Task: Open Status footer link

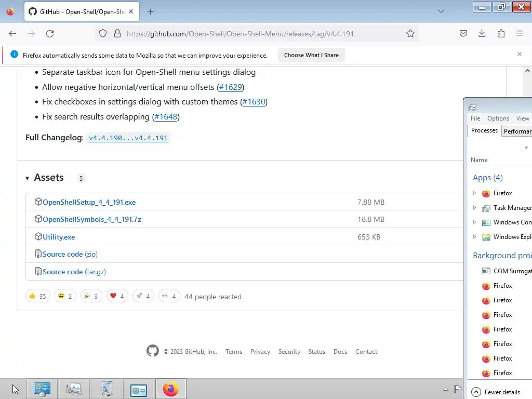Action: (x=316, y=352)
